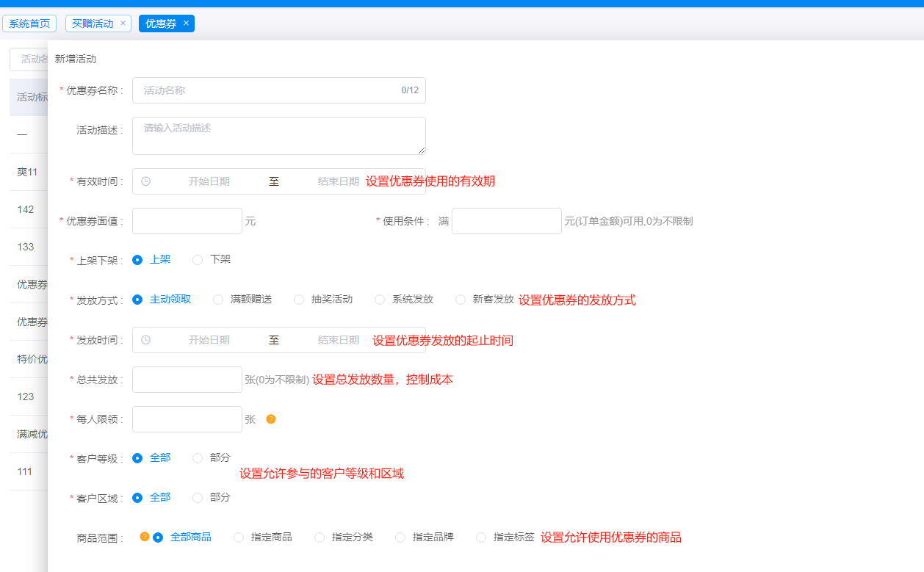
Task: Set 客户等级 to 部分
Action: tap(198, 458)
